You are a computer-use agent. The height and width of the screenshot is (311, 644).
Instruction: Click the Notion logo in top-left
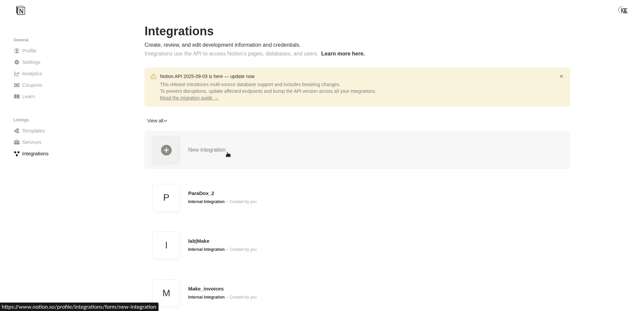(20, 10)
